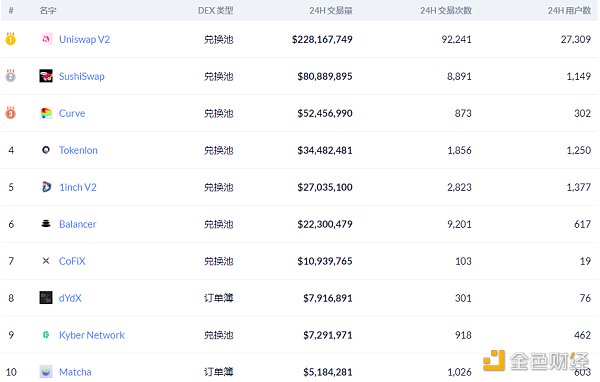Image resolution: width=600 pixels, height=382 pixels.
Task: Open the Balancer name link
Action: [x=77, y=224]
